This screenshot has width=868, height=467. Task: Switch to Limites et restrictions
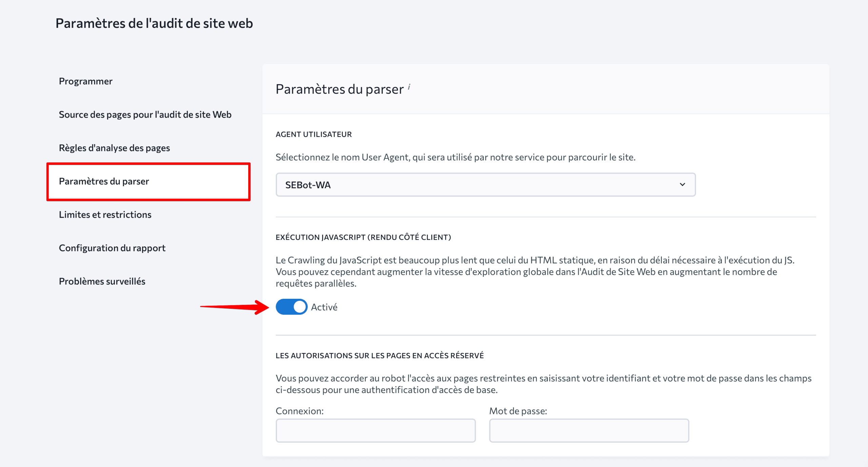tap(105, 215)
